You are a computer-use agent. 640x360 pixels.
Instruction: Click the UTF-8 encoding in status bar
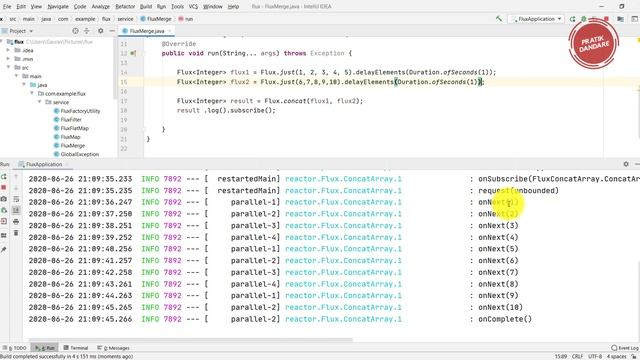pyautogui.click(x=595, y=357)
